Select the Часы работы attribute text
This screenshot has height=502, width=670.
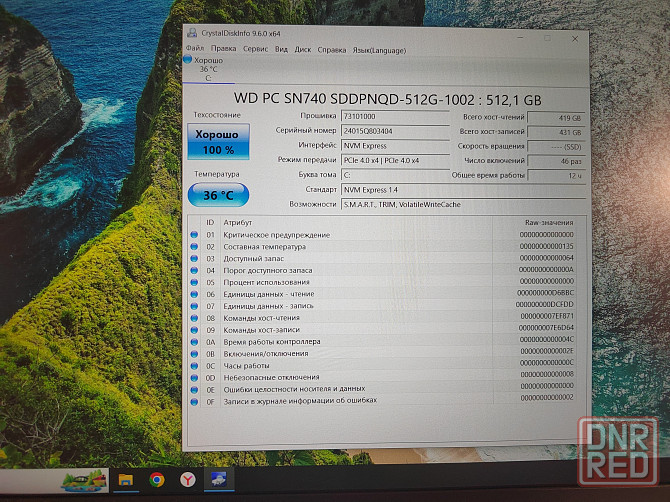[x=246, y=366]
